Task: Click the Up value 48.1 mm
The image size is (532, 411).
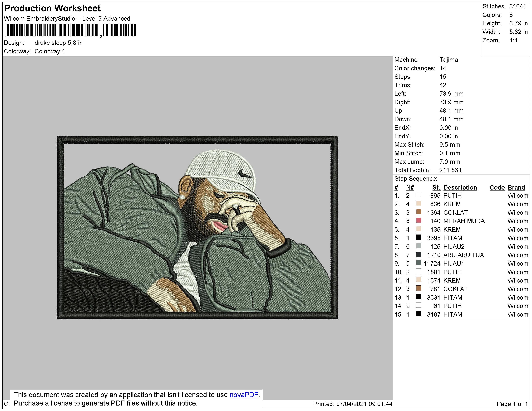Action: click(451, 111)
